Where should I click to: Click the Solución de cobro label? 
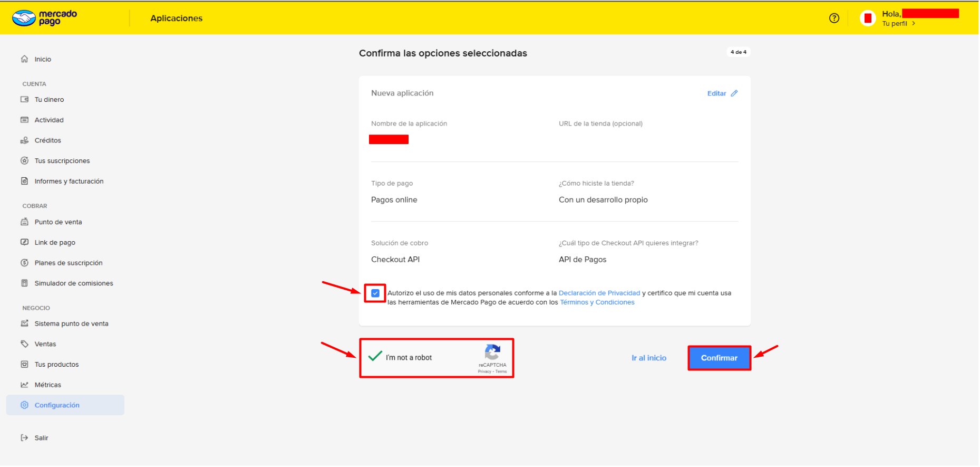(x=400, y=243)
